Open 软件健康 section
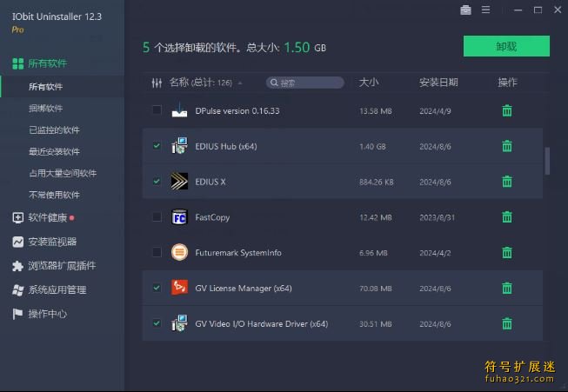Screen dimensions: 568x392 (48, 217)
